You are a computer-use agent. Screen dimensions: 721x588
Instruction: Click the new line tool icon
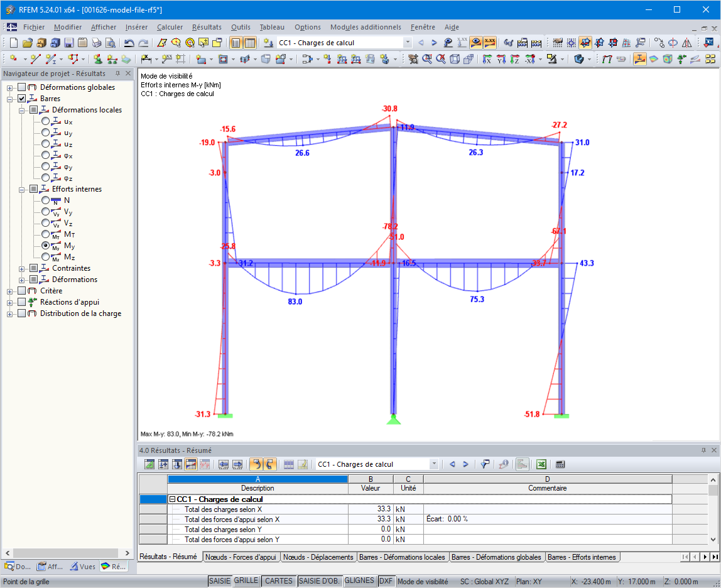[35, 59]
